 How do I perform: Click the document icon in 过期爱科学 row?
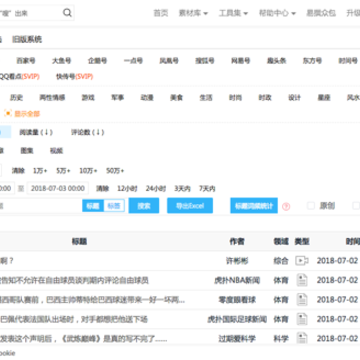302,338
